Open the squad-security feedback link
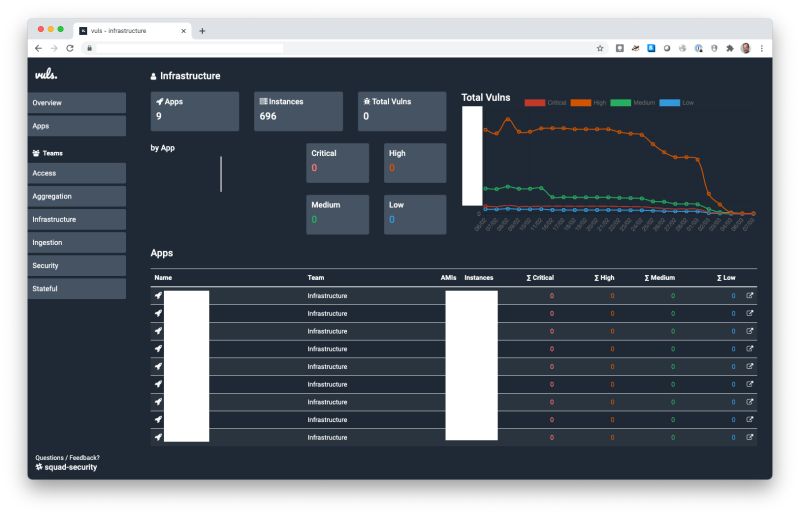This screenshot has height=516, width=800. pos(66,467)
